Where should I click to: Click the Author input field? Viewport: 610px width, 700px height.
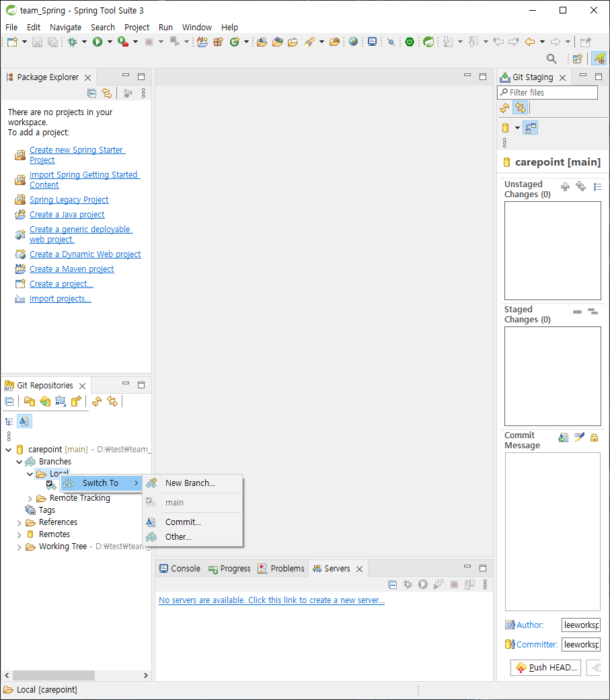point(581,625)
